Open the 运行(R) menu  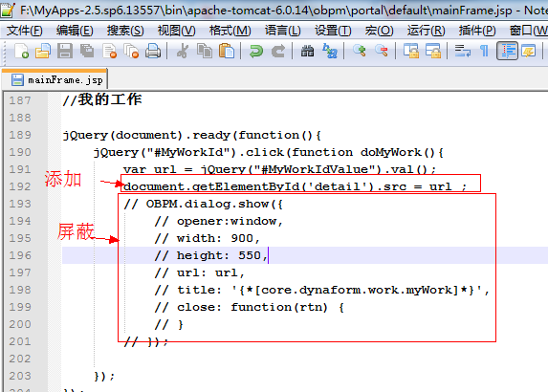coord(426,31)
